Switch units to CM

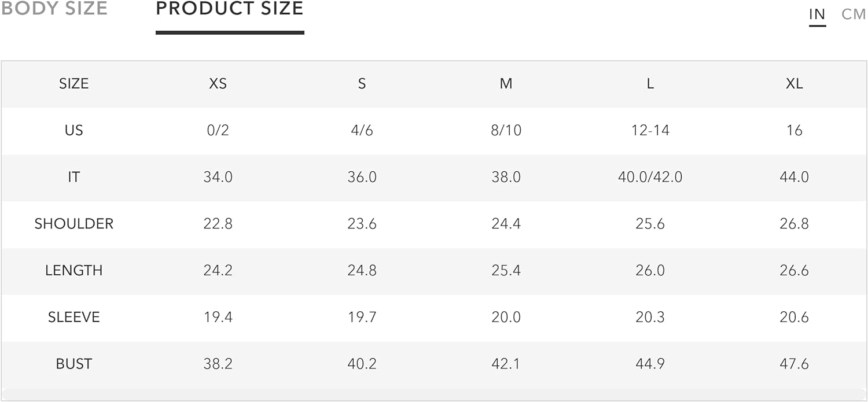[854, 14]
